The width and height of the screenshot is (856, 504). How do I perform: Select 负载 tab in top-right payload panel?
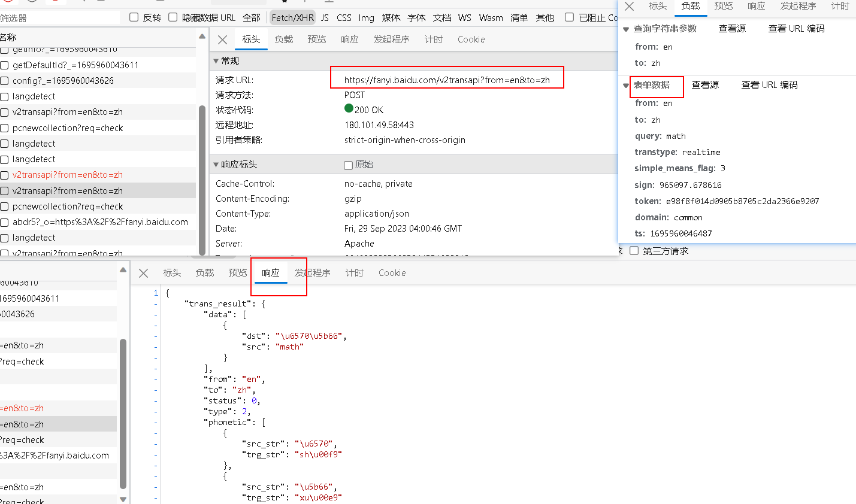coord(691,6)
